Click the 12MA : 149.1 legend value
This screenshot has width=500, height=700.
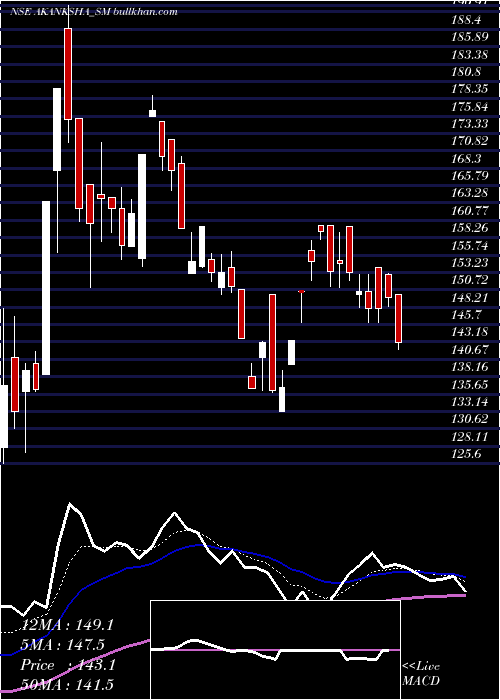coord(67,625)
